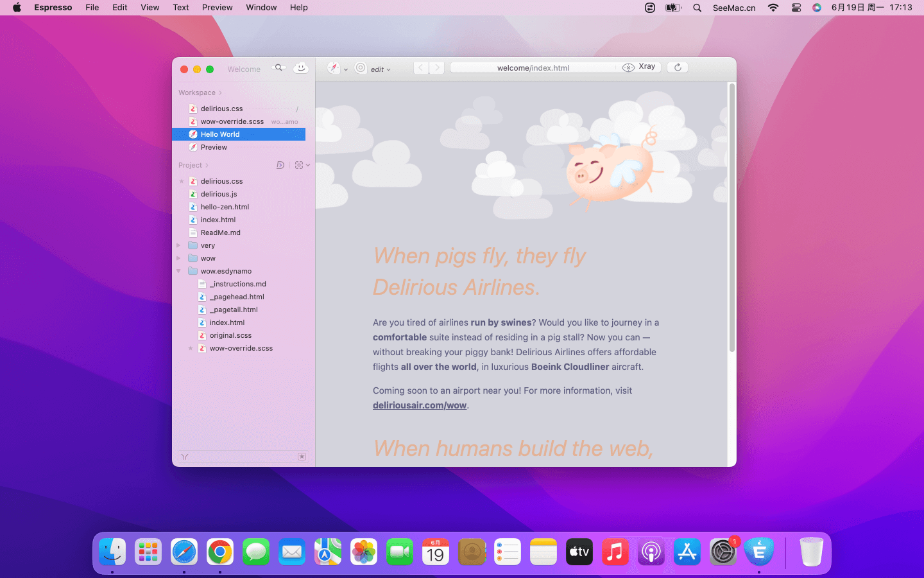Viewport: 924px width, 578px height.
Task: Go back with the left arrow button
Action: pos(421,67)
